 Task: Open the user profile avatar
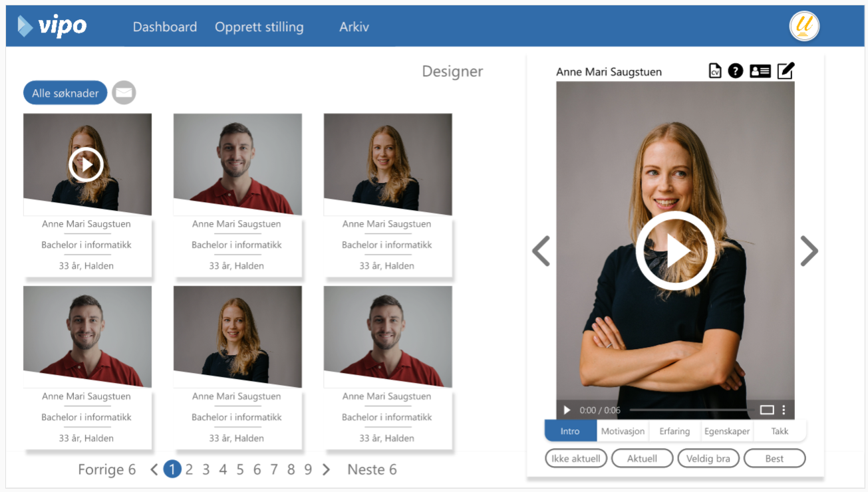[x=804, y=27]
